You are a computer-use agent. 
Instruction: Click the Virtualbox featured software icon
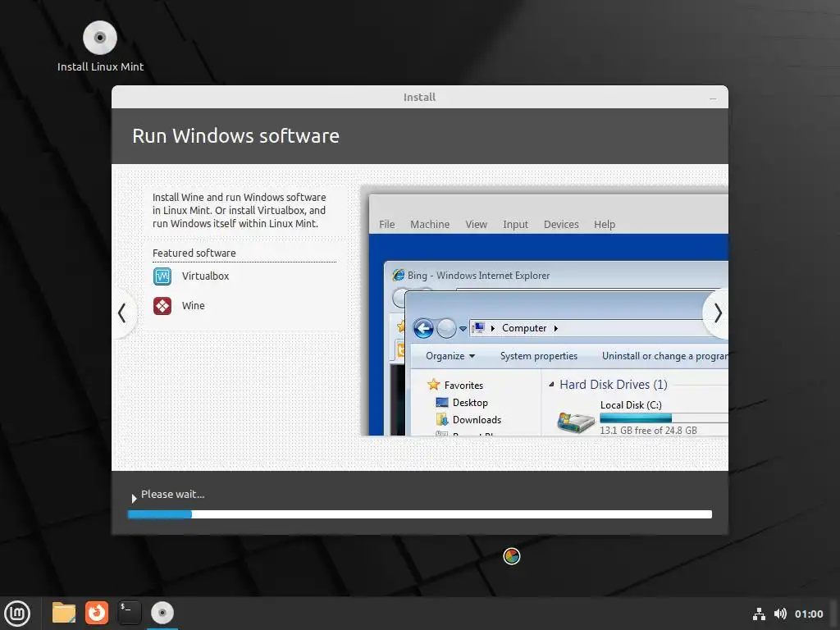(x=162, y=276)
